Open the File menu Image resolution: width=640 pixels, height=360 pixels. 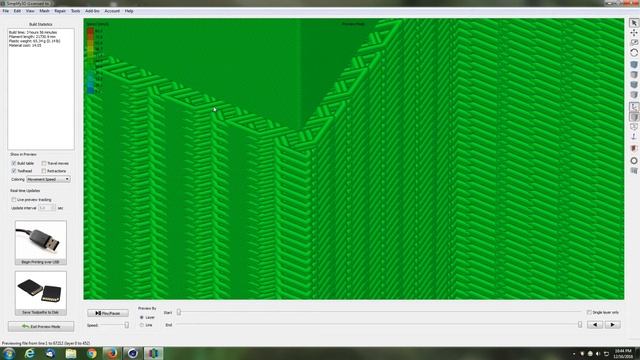[6, 11]
